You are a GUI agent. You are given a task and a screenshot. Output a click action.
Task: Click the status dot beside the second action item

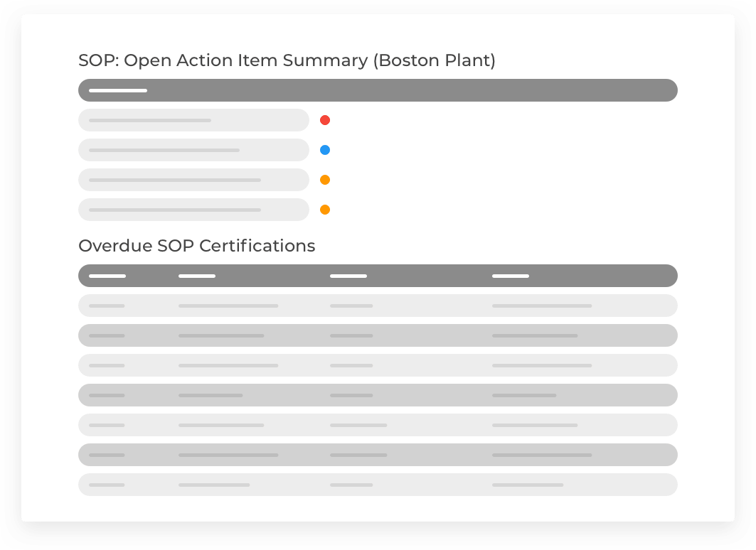tap(325, 150)
